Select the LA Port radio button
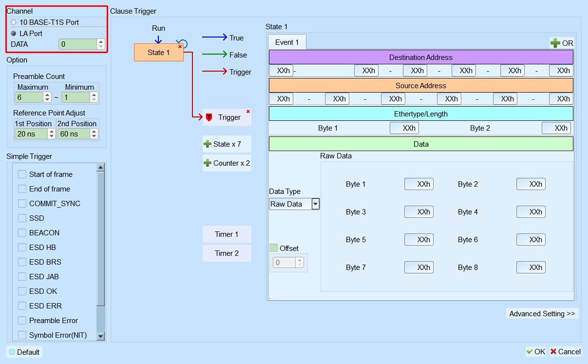Viewport: 588px width, 364px height. coord(13,34)
